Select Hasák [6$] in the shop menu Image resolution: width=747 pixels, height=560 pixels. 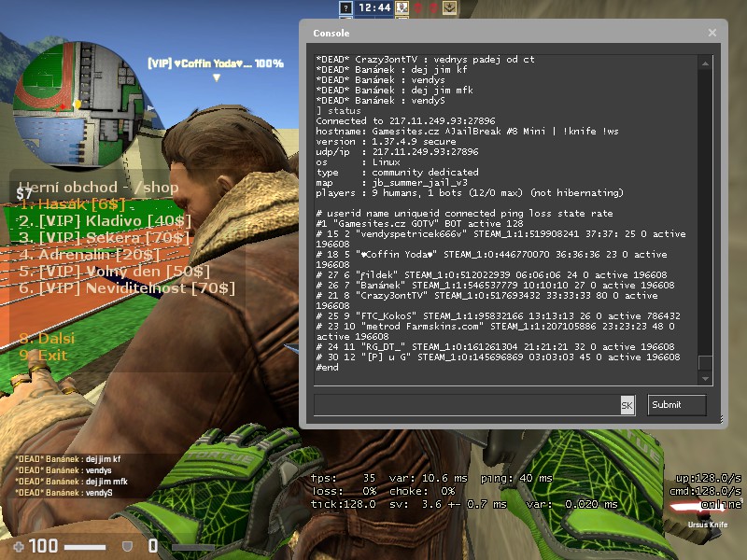point(73,204)
